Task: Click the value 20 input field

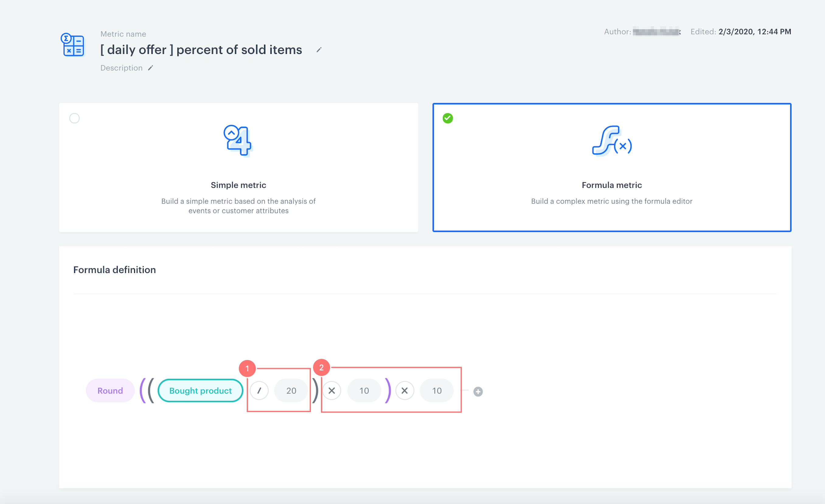Action: click(291, 391)
